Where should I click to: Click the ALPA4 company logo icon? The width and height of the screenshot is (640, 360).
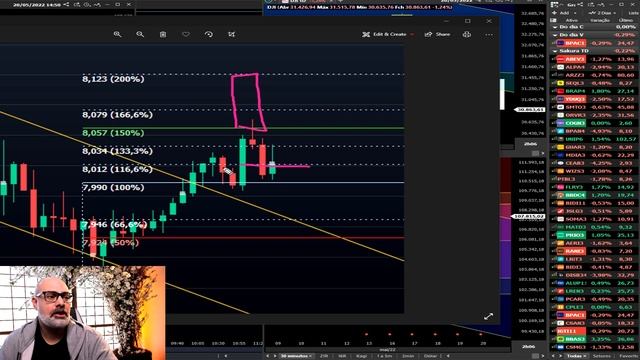560,67
